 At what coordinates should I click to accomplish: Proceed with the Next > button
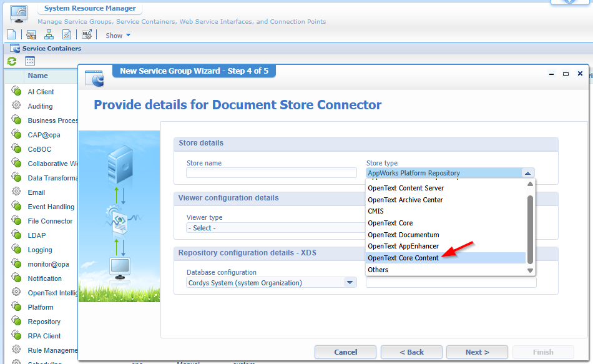(x=477, y=352)
